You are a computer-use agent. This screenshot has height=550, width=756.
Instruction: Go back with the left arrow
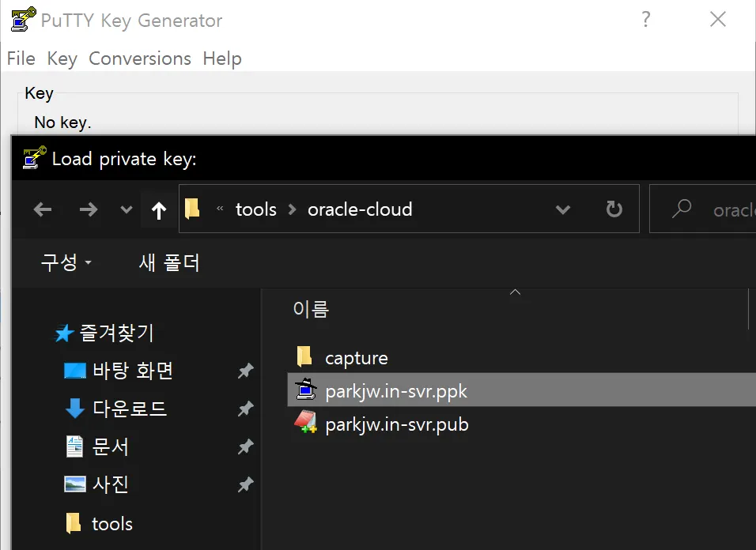tap(43, 209)
